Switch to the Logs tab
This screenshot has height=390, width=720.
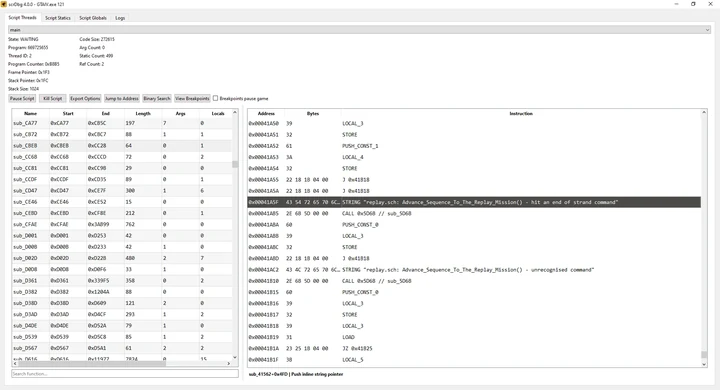[120, 18]
